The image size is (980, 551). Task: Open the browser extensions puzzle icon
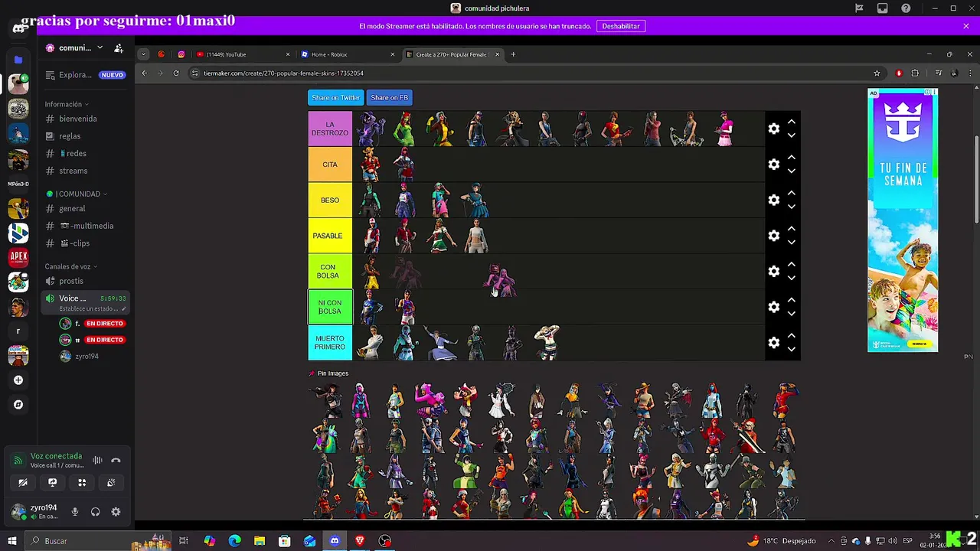[x=915, y=73]
